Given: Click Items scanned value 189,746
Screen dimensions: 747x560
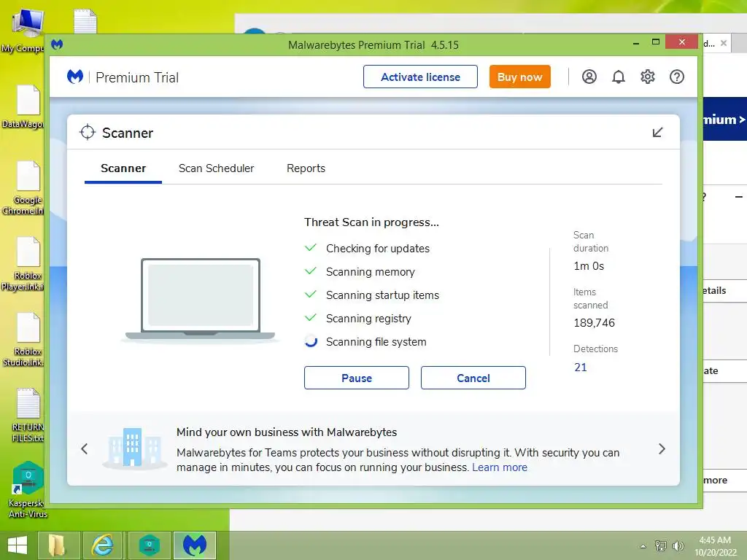Looking at the screenshot, I should click(594, 323).
